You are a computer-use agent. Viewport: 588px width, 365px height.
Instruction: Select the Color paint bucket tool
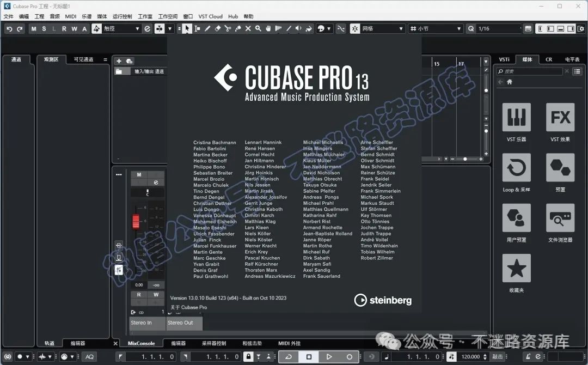point(309,28)
